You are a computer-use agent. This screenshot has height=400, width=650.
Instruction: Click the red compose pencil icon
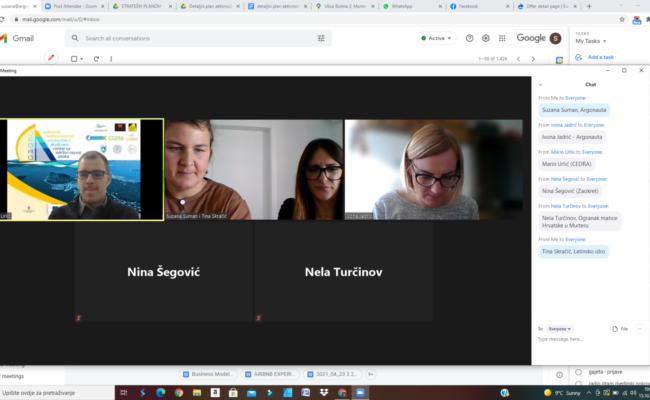pyautogui.click(x=51, y=58)
